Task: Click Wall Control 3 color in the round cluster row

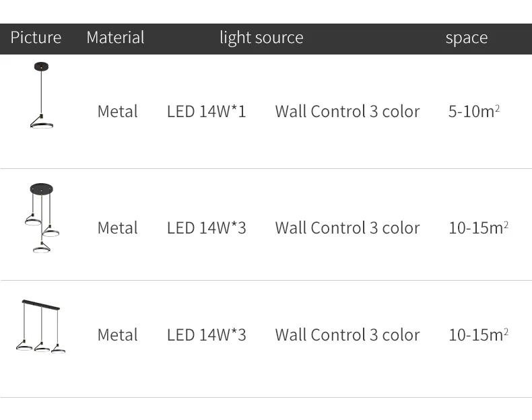Action: tap(347, 228)
